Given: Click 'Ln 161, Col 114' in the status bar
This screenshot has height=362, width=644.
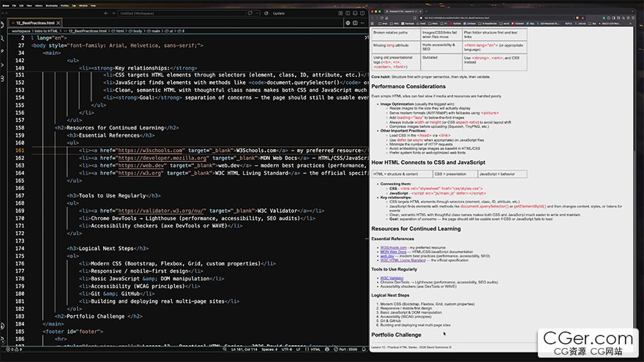Looking at the screenshot, I should coord(244,350).
